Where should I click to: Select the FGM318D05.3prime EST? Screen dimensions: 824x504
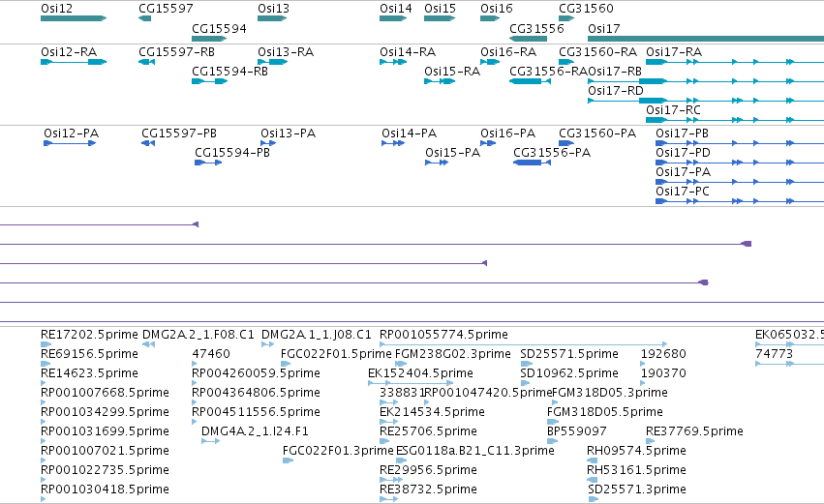pos(555,402)
